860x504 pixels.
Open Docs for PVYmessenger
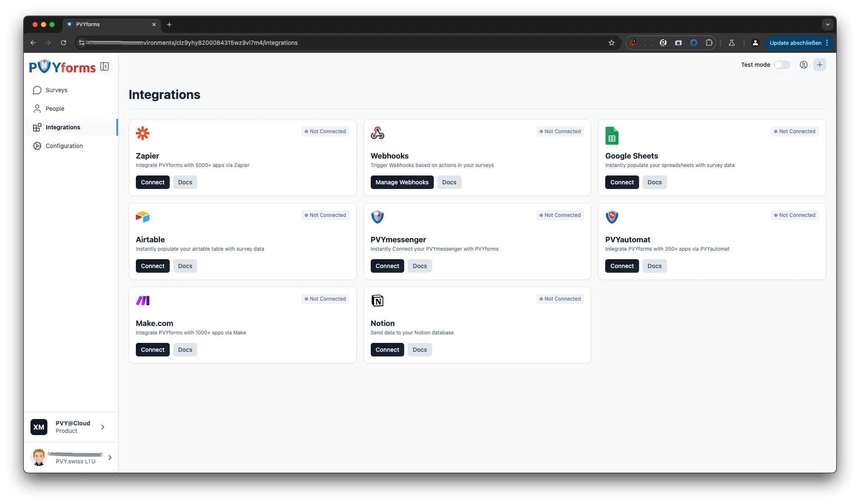coord(419,266)
